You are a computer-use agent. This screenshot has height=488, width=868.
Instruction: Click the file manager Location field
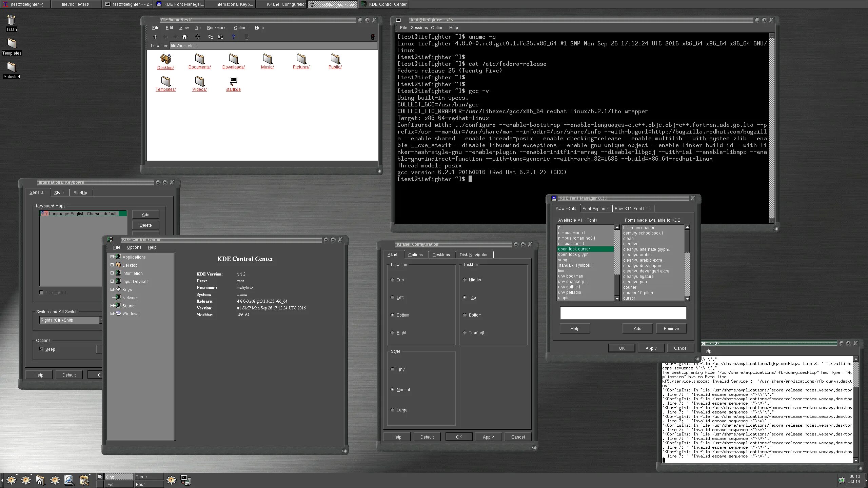(273, 46)
